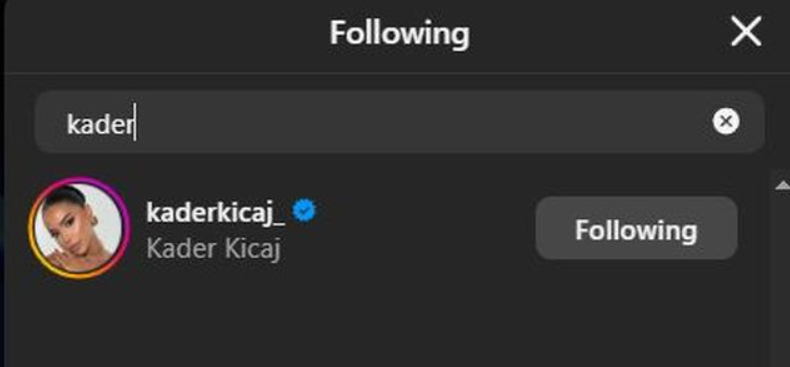The image size is (790, 367).
Task: Close the Following dialog with the X
Action: point(746,32)
